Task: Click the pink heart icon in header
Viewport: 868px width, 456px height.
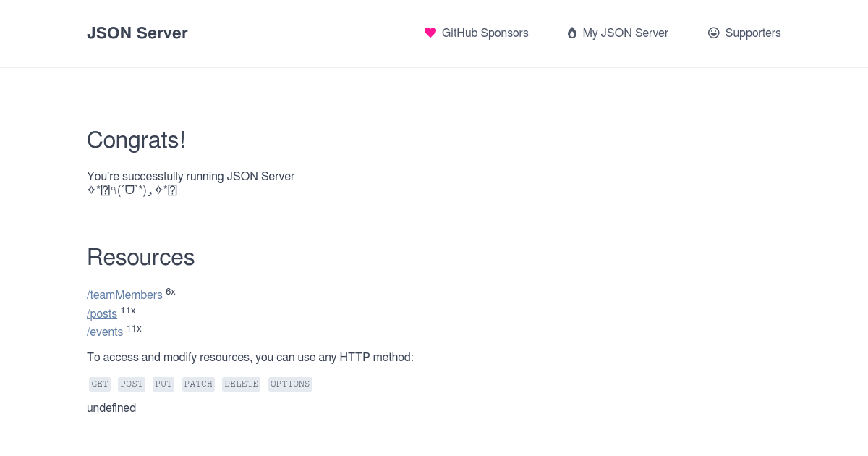Action: point(430,33)
